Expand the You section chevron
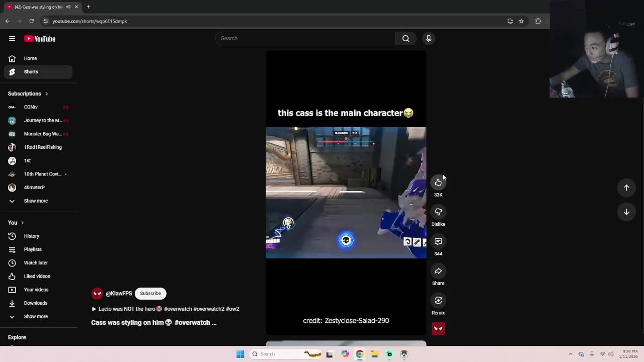 [x=22, y=223]
